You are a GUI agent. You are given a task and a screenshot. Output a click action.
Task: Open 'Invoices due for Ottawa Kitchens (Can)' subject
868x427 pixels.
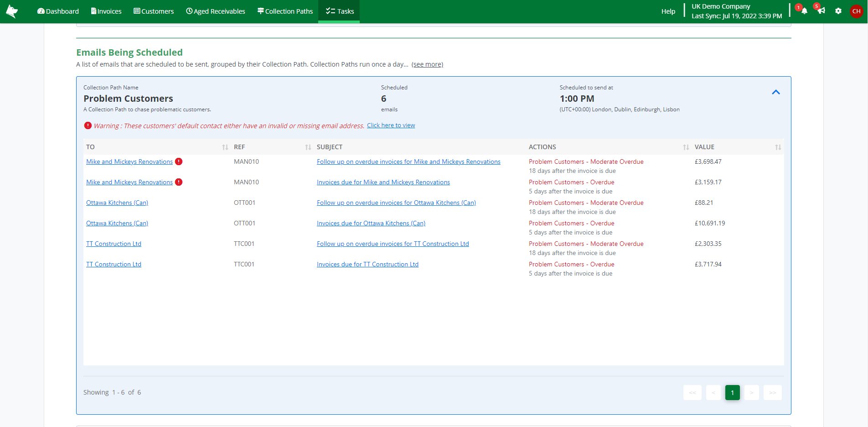371,223
